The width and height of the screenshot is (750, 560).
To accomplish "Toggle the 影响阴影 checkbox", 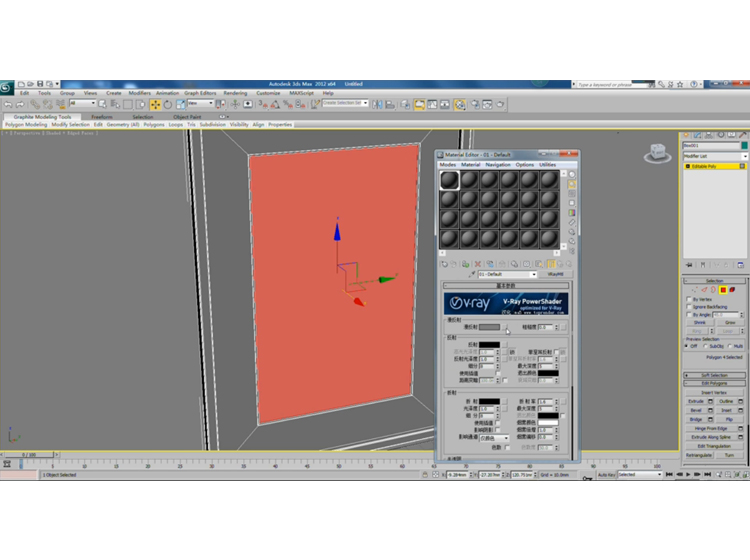I will [x=497, y=429].
